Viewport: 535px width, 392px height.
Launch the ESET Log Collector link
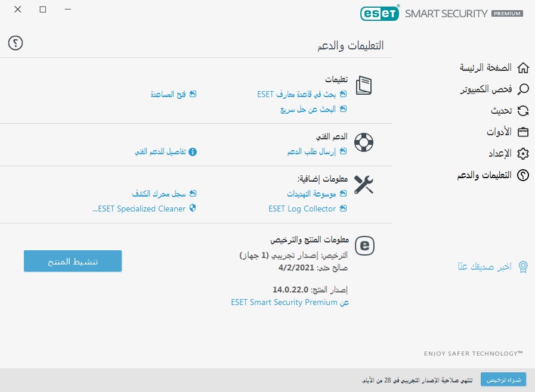tap(307, 209)
